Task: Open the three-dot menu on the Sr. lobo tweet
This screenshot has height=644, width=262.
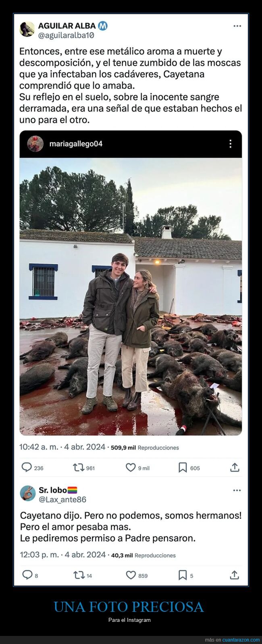Action: click(237, 490)
